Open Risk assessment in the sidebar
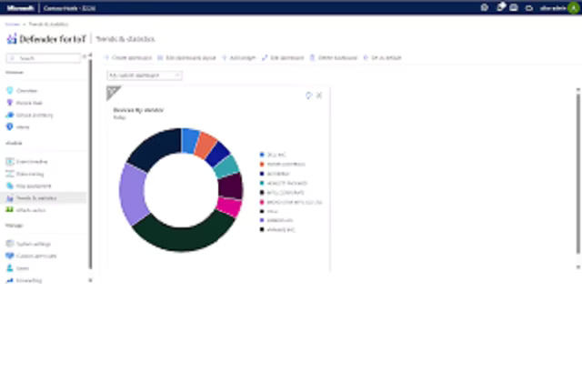The width and height of the screenshot is (582, 392). click(28, 186)
